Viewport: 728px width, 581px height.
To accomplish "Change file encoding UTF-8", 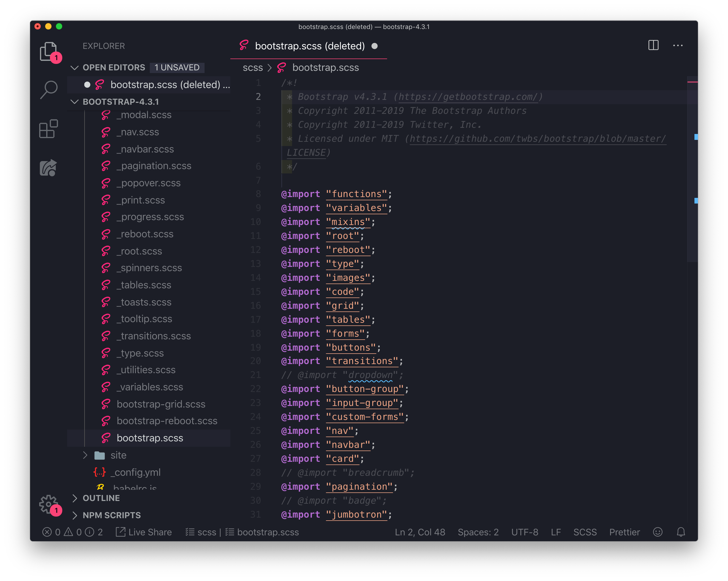I will pos(524,532).
